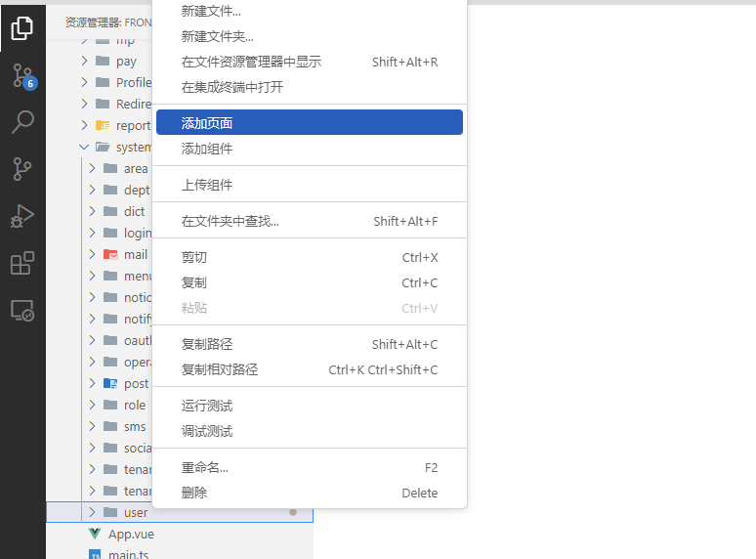Viewport: 756px width, 559px height.
Task: Open Run and Debug view
Action: (x=22, y=216)
